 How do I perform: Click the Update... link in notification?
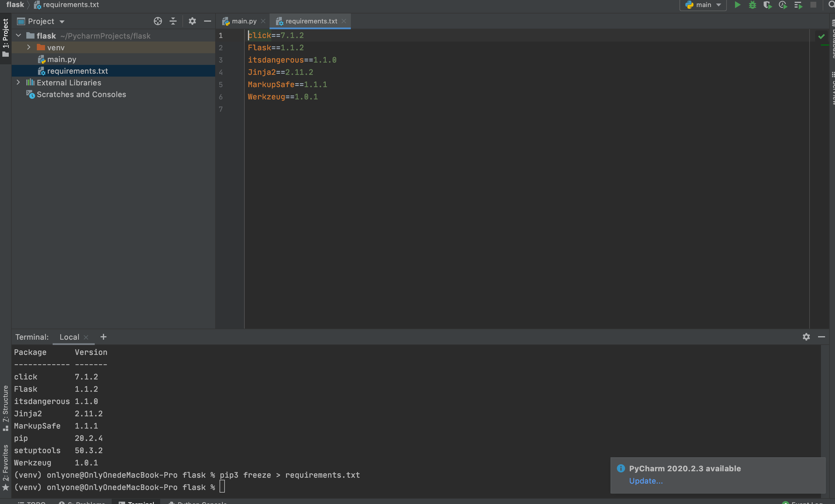pos(646,481)
